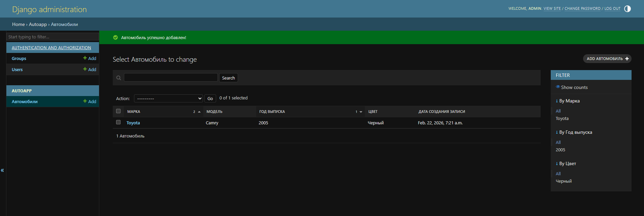
Task: Click the sidebar filter text field
Action: coord(53,37)
